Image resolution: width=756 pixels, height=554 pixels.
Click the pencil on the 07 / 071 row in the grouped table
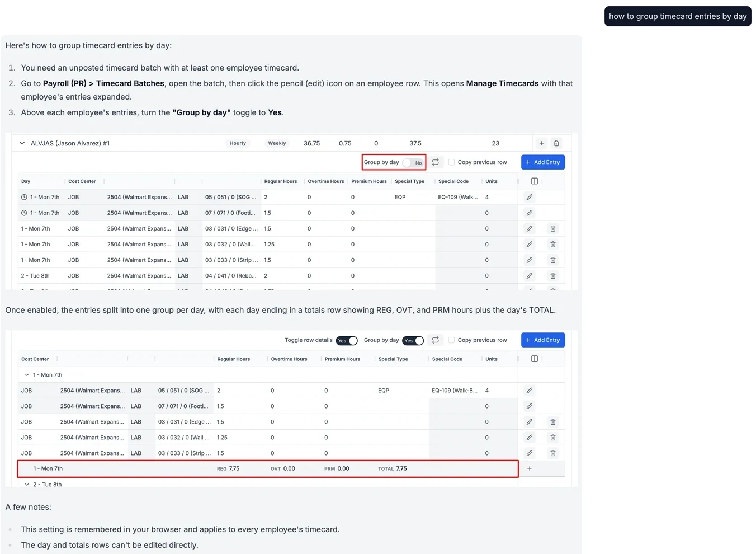click(x=530, y=406)
